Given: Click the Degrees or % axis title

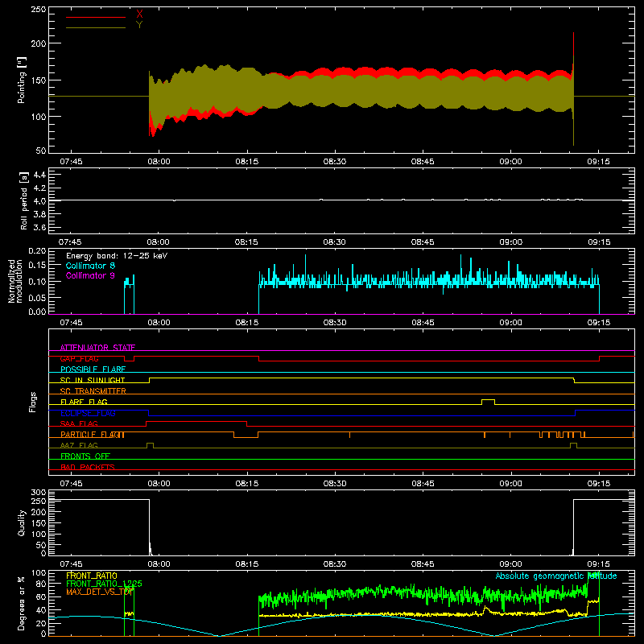Looking at the screenshot, I should click(x=22, y=603).
